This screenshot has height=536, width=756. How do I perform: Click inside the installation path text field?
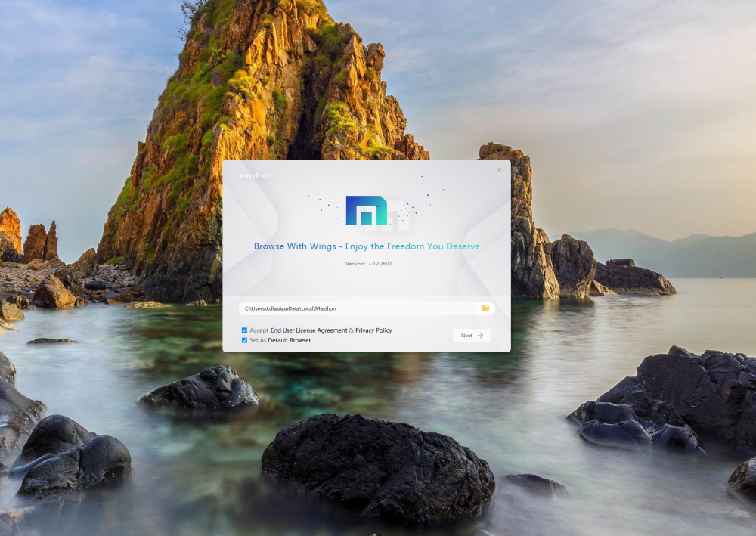pyautogui.click(x=355, y=308)
